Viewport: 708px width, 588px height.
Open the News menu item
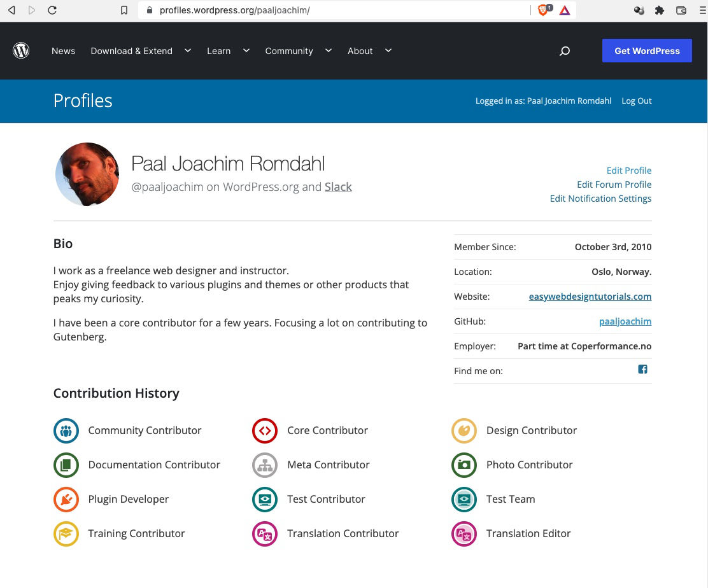click(63, 51)
